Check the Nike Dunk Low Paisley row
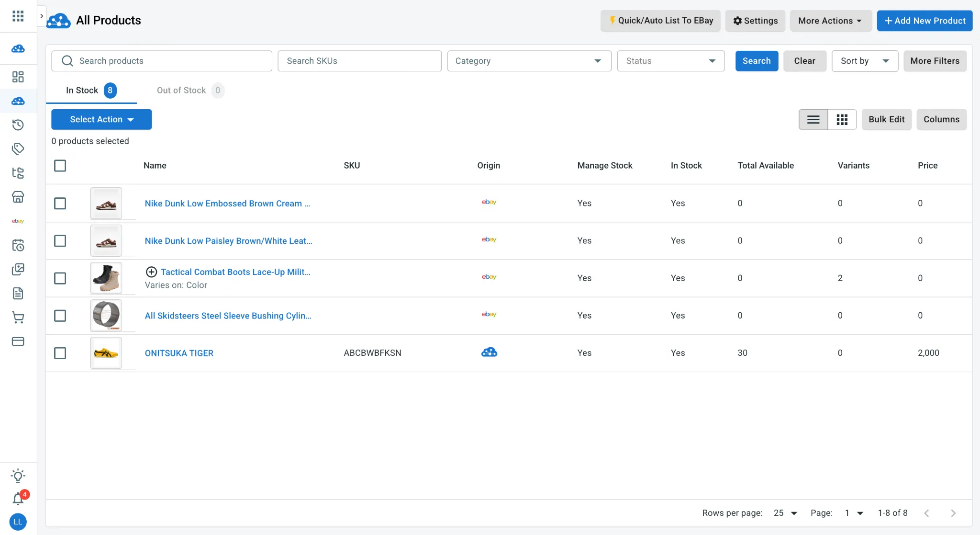980x535 pixels. [60, 241]
